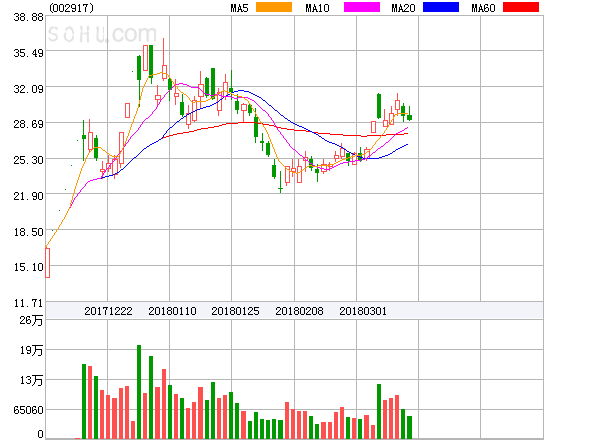Select the MA20 legend label
Viewport: 600px width, 440px height.
[403, 8]
